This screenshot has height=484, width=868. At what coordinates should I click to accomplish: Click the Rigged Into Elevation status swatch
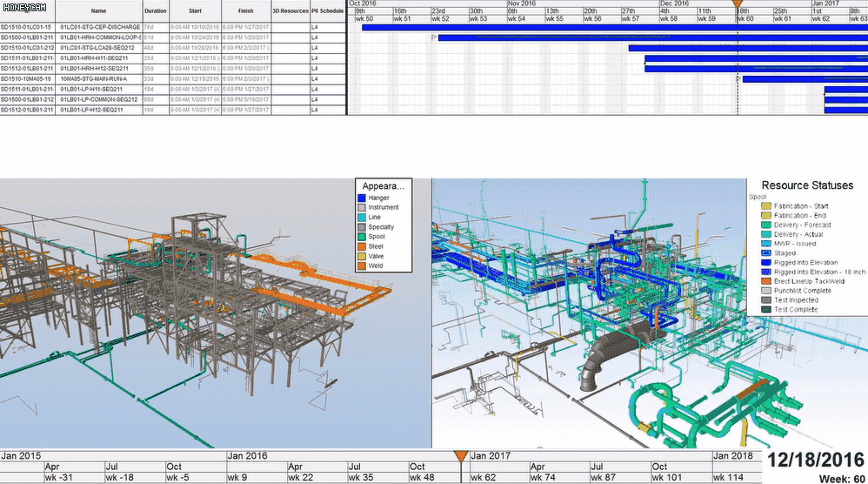coord(766,263)
